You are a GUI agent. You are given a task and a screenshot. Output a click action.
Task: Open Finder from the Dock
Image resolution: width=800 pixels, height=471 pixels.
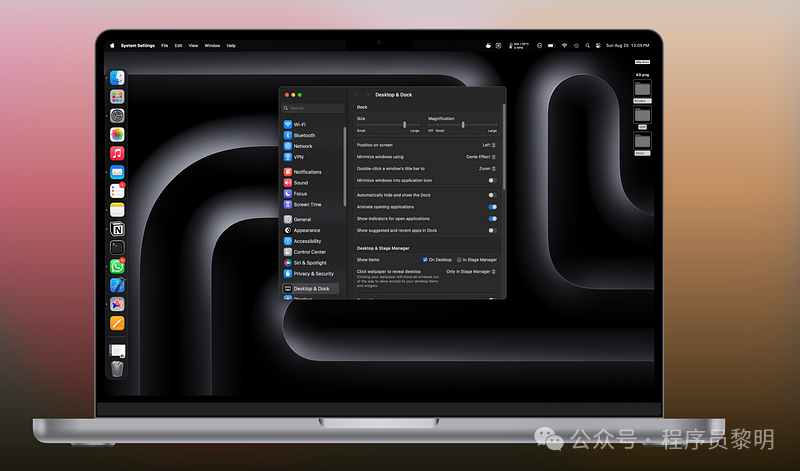coord(117,78)
